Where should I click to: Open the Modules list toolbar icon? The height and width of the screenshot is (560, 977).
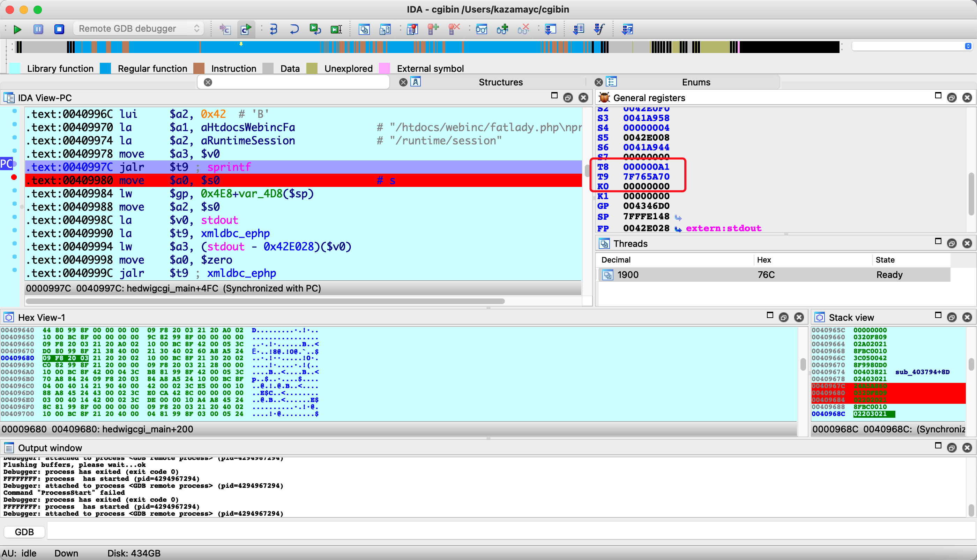tap(385, 29)
